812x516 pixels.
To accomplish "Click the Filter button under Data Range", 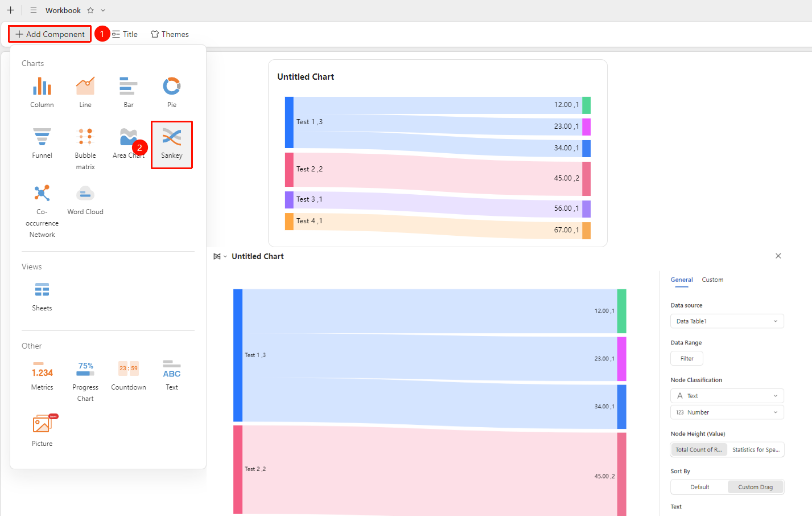I will pyautogui.click(x=687, y=358).
